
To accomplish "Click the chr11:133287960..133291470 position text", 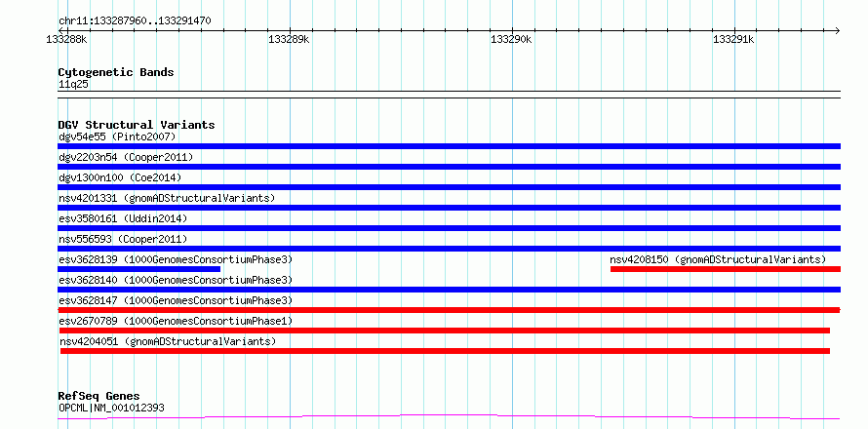I will click(135, 21).
